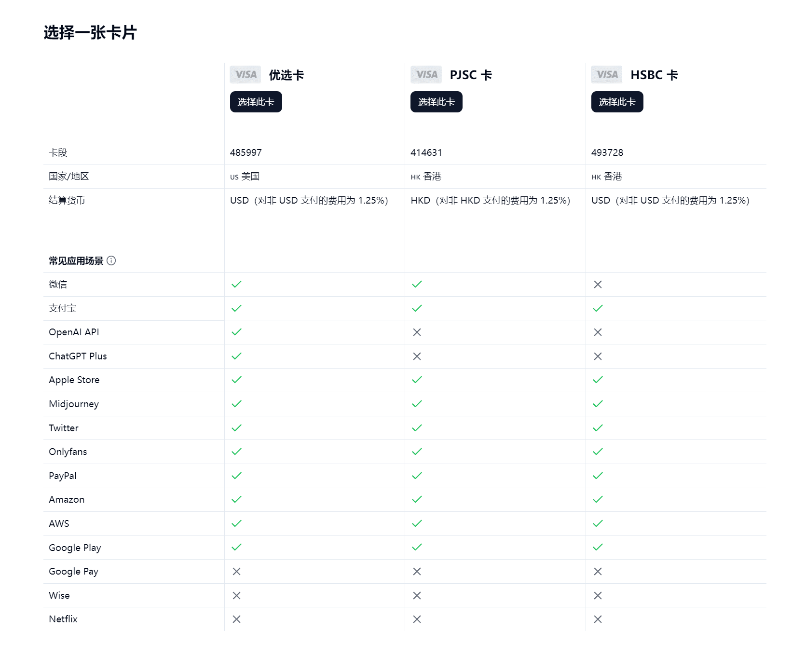Click the checkmark for PayPal on HSBC 卡
Viewport: 792px width, 672px height.
(x=598, y=476)
